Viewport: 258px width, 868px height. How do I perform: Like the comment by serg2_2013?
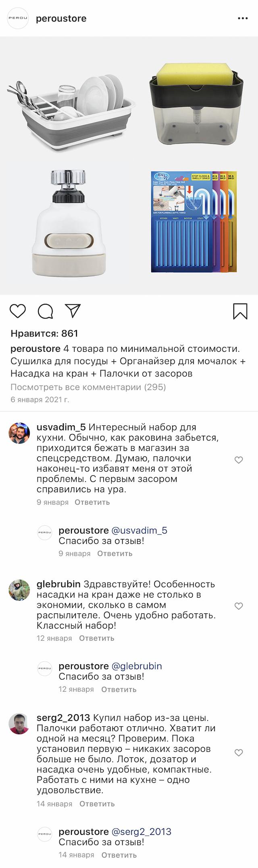tap(239, 753)
